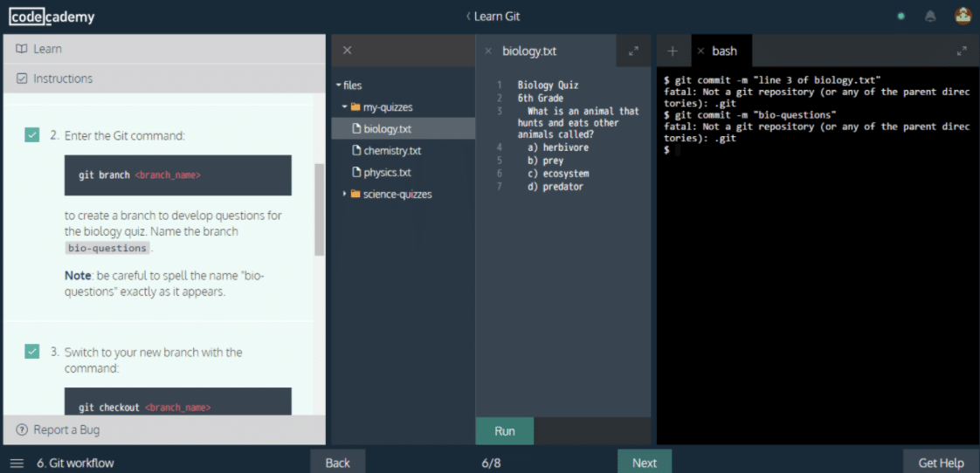Expand the Learn section

click(x=164, y=49)
